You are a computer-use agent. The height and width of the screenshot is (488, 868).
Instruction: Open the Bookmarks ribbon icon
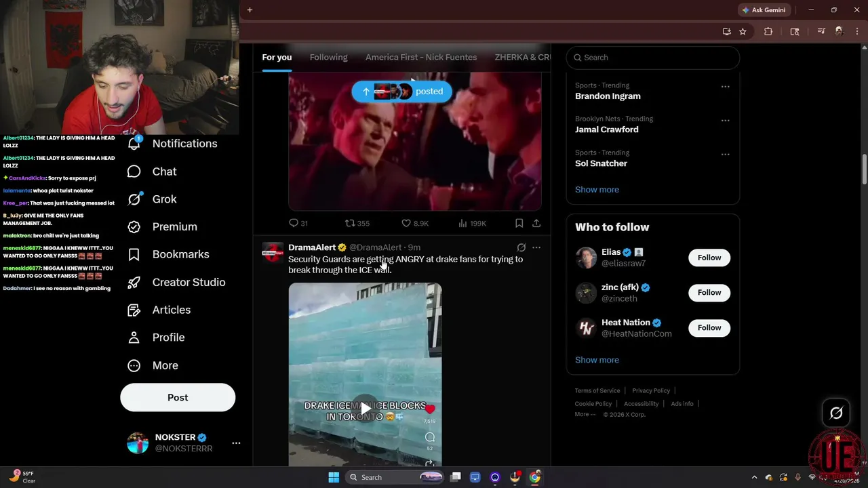tap(134, 254)
